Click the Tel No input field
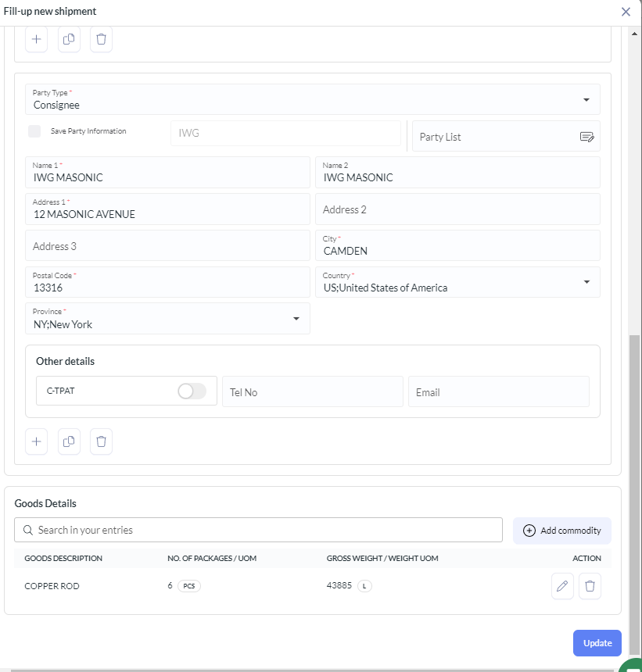The height and width of the screenshot is (672, 642). pyautogui.click(x=312, y=392)
